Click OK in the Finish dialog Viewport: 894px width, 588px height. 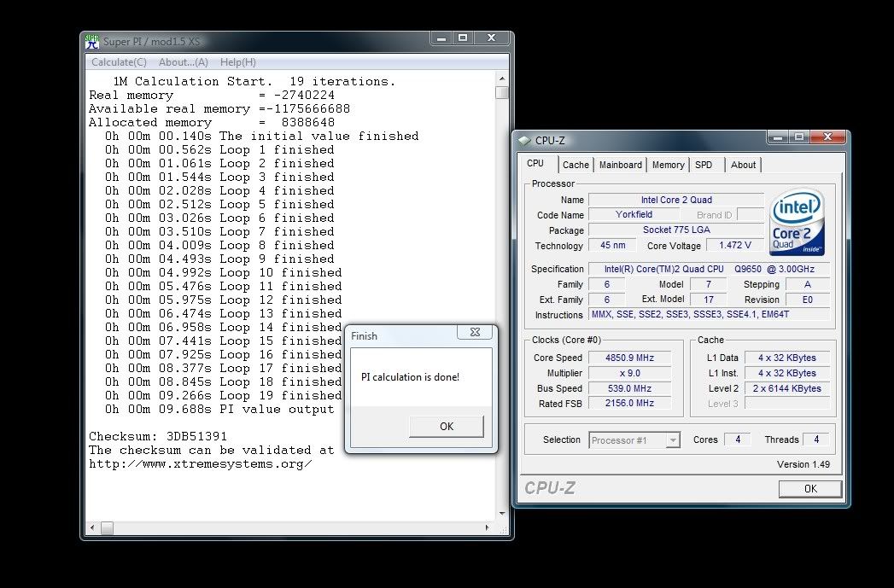click(447, 426)
